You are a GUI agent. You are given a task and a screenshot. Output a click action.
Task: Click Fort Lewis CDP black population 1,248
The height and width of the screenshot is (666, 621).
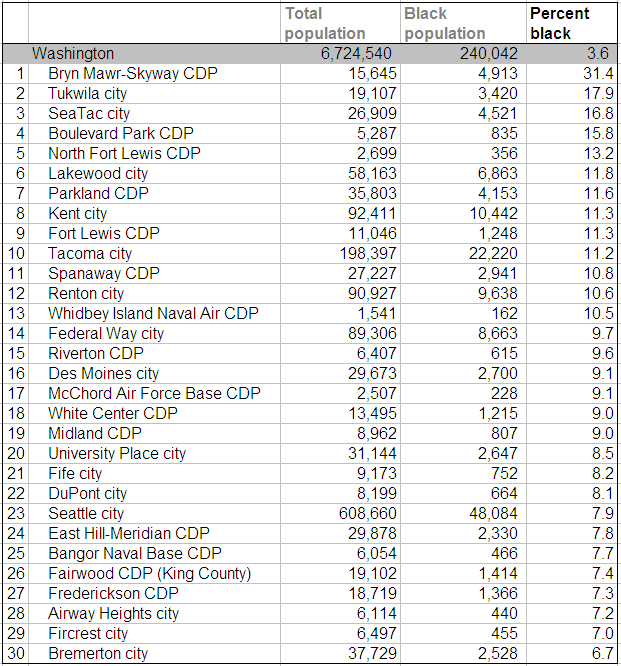[x=498, y=233]
